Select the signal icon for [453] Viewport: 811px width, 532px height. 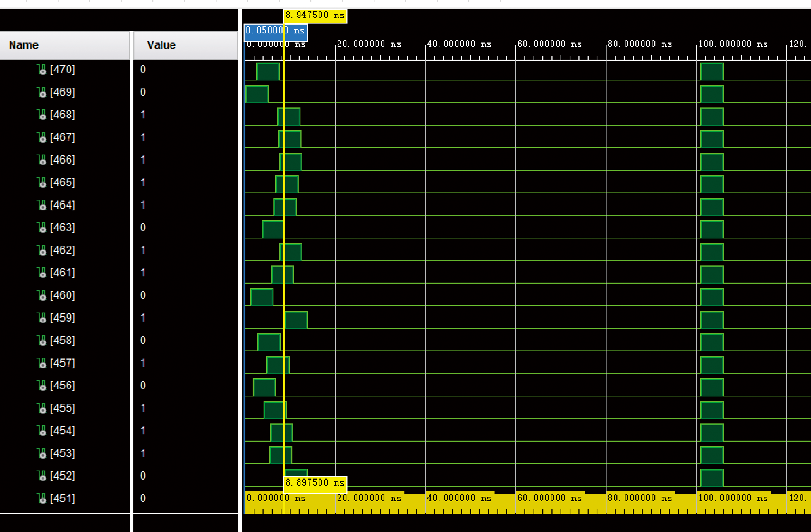[42, 453]
